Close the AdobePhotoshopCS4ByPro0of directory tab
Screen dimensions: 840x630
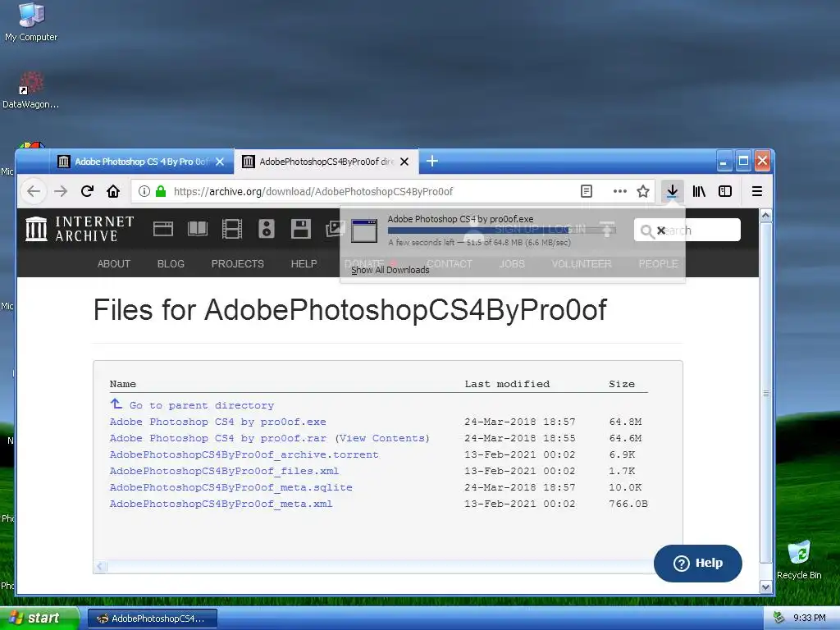pos(404,162)
